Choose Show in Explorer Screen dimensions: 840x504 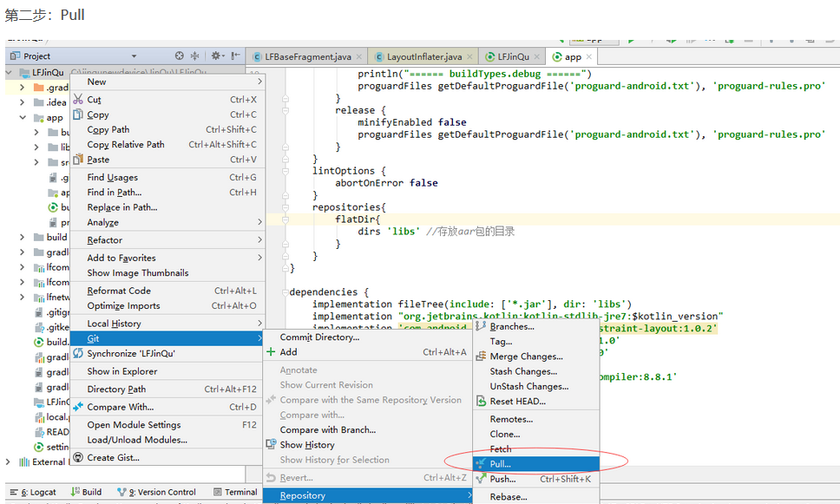click(167, 370)
